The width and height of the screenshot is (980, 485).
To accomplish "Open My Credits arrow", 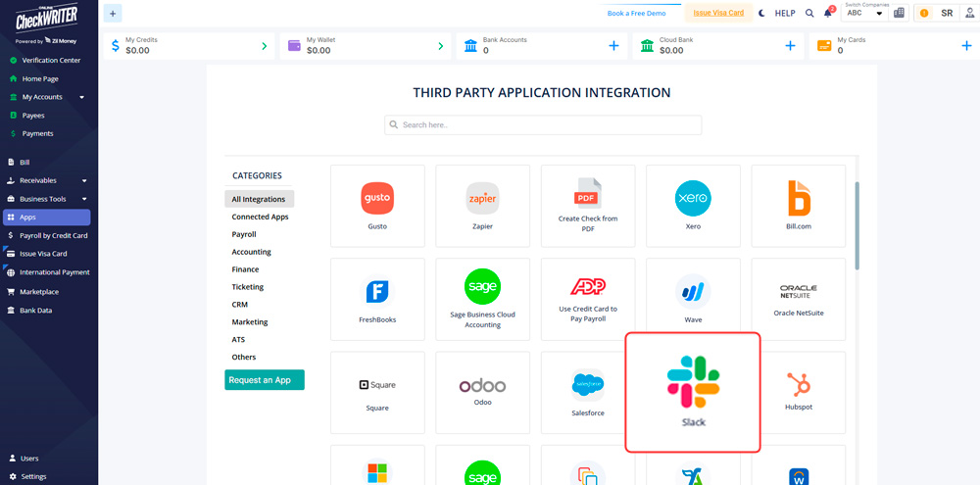I will click(265, 46).
